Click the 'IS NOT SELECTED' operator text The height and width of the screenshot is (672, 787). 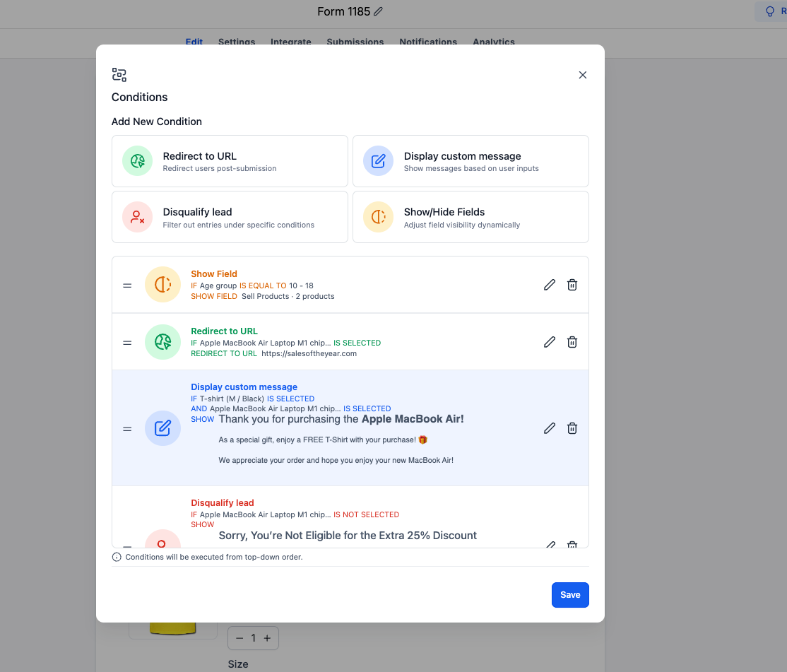click(367, 514)
